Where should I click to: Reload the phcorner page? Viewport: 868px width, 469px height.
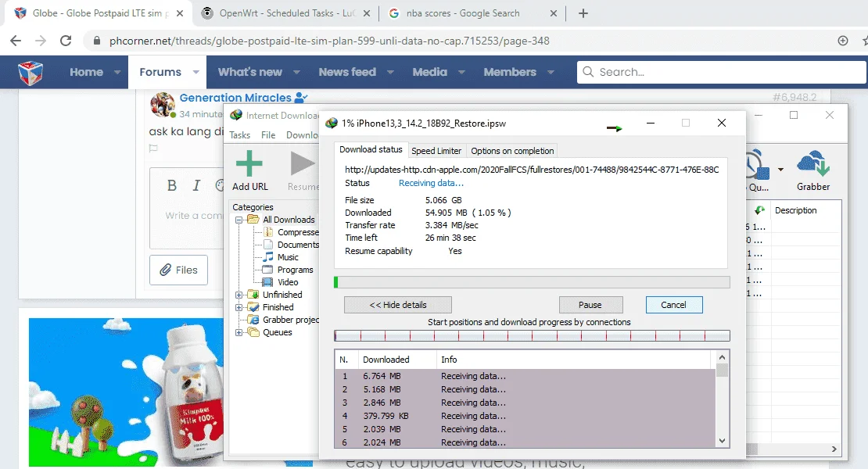[66, 41]
